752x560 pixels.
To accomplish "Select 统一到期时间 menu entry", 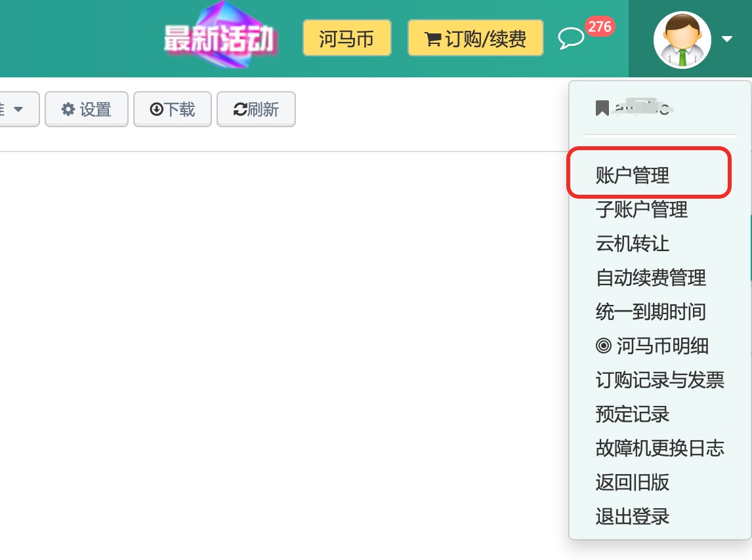I will (650, 311).
